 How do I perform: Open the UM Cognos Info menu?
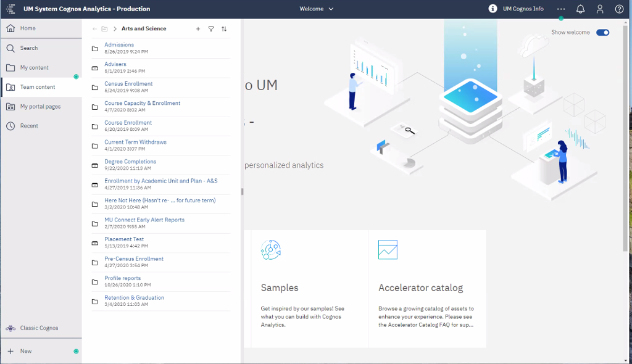(516, 9)
